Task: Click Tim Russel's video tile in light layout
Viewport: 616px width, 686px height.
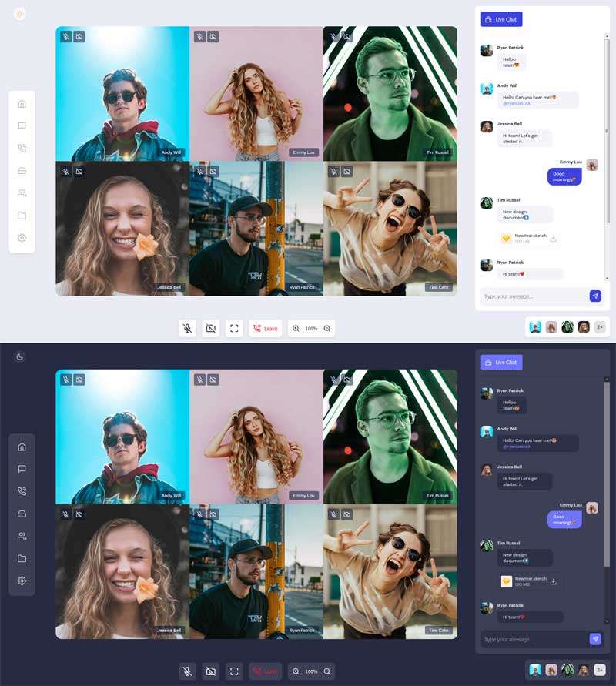Action: coord(390,94)
